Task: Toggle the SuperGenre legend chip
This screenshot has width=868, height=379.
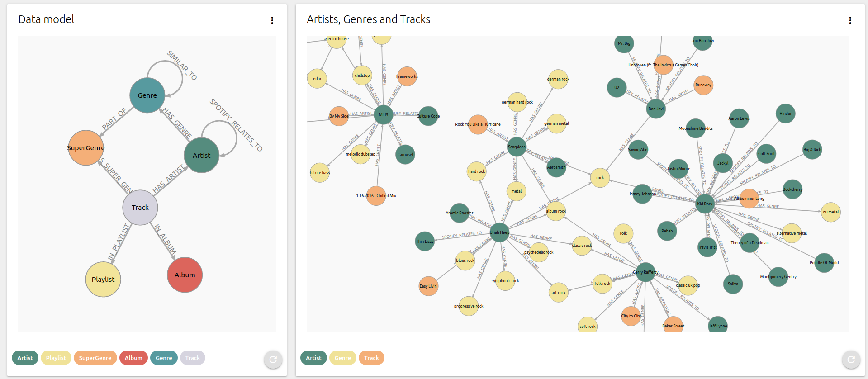Action: pos(95,358)
